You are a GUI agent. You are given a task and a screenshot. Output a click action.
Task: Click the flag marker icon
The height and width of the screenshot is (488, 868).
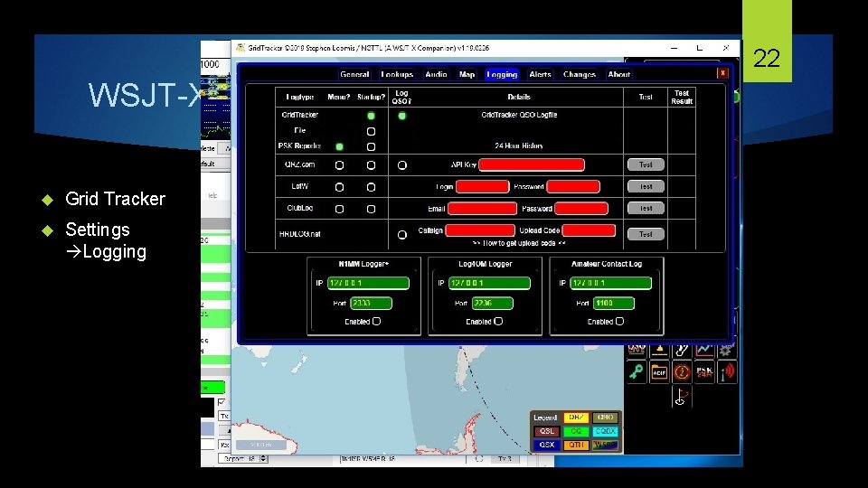click(x=682, y=397)
